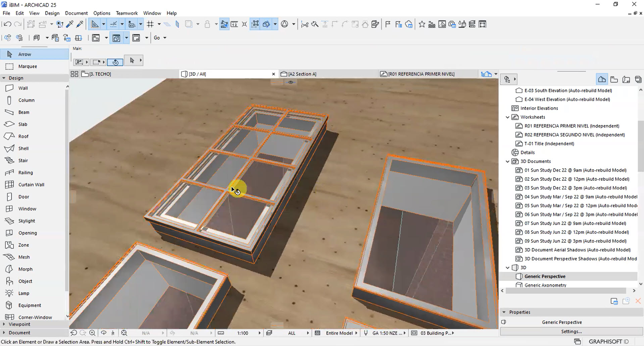
Task: Switch to the [3. TECHO] tab
Action: click(x=99, y=74)
